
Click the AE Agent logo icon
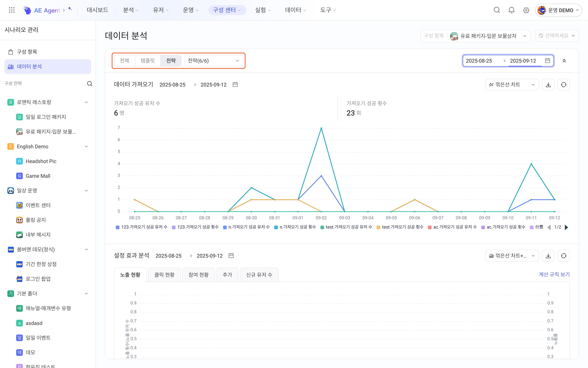pyautogui.click(x=27, y=10)
